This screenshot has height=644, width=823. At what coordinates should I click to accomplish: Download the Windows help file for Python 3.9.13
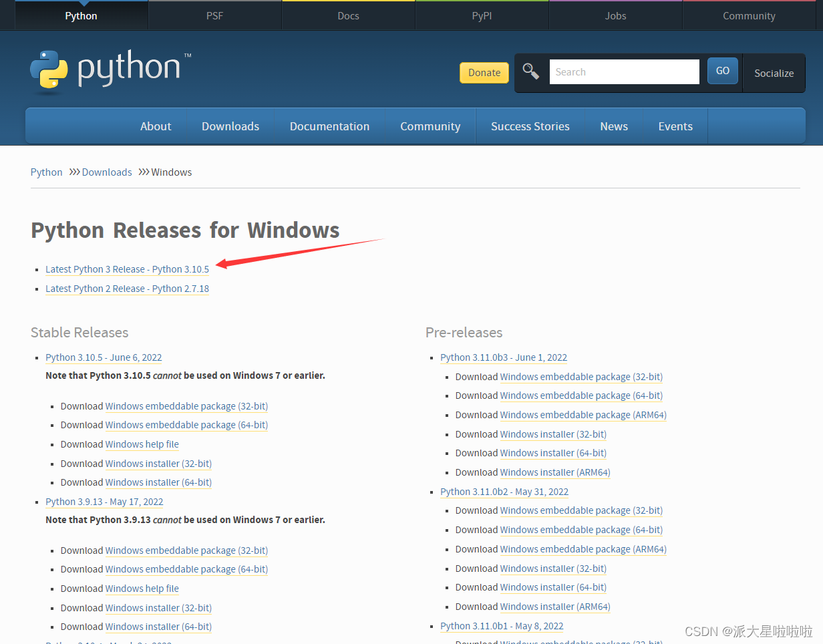[142, 589]
